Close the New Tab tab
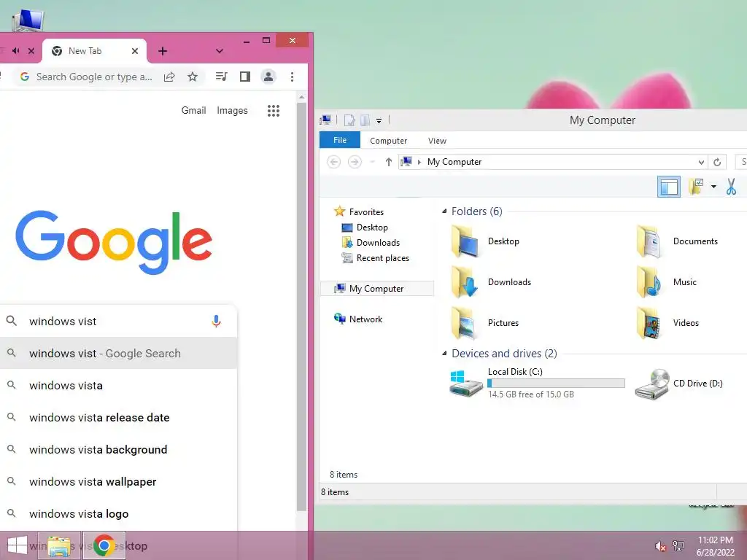 click(135, 51)
